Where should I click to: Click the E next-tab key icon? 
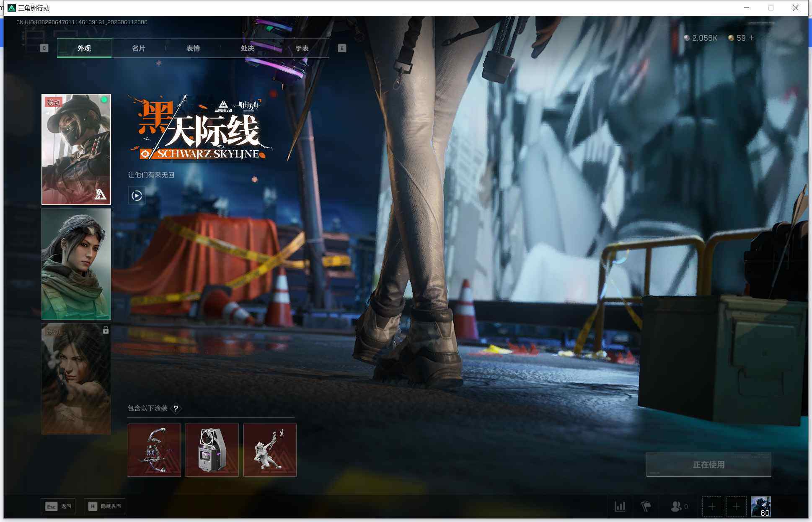coord(342,48)
